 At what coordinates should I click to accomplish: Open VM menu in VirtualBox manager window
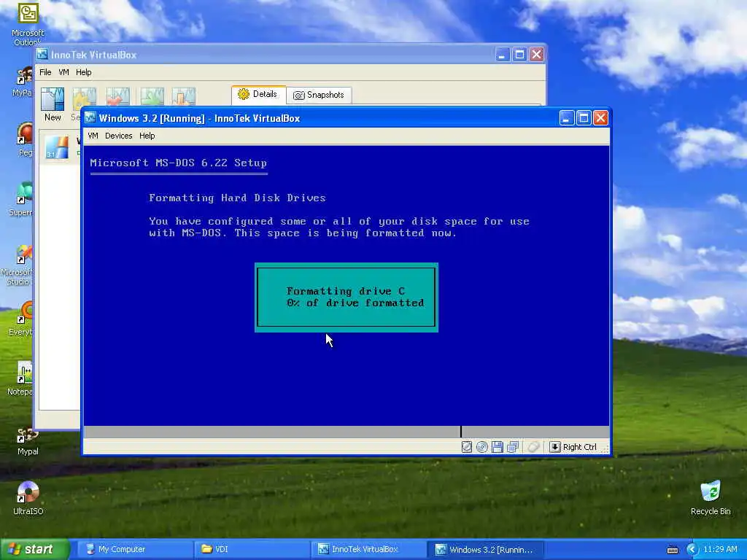[64, 72]
